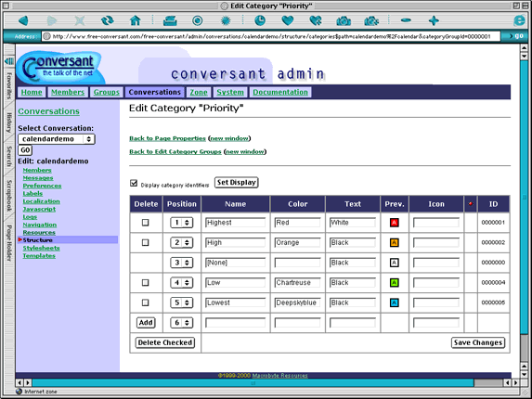Open the Home navigation tab
This screenshot has height=399, width=532.
(x=32, y=92)
